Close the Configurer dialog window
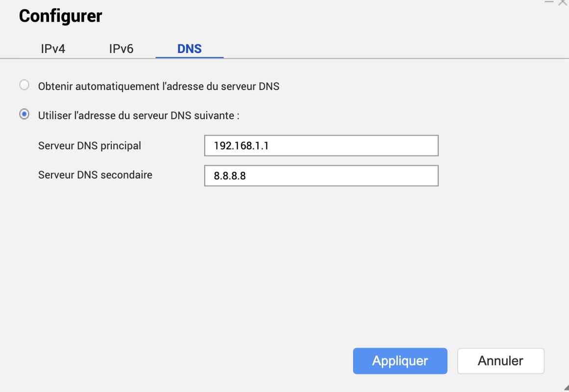This screenshot has width=569, height=392. pos(563,2)
